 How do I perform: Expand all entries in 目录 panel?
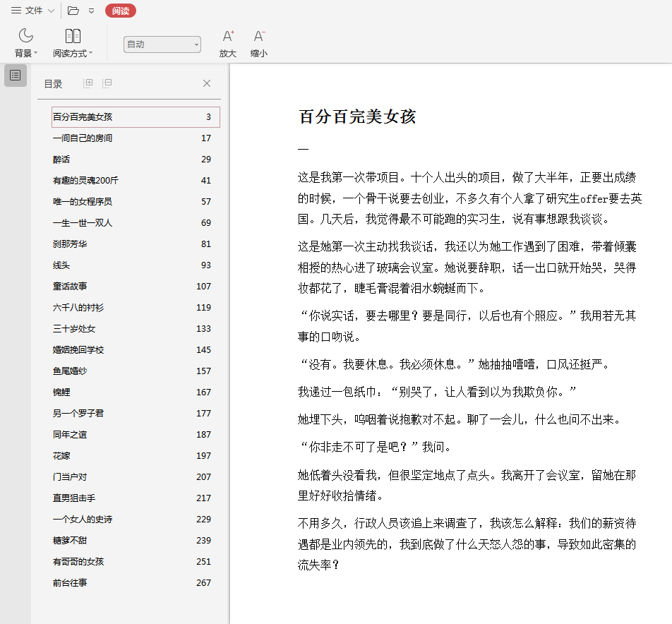click(88, 83)
